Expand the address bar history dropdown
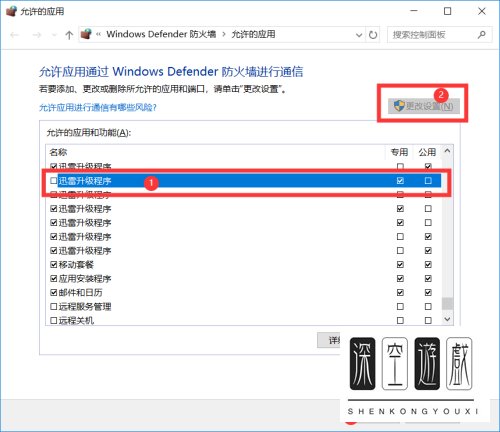This screenshot has width=500, height=432. pyautogui.click(x=359, y=35)
